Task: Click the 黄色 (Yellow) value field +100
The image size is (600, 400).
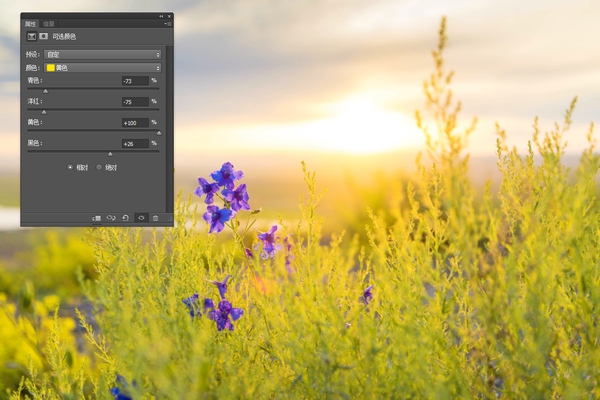Action: click(135, 123)
